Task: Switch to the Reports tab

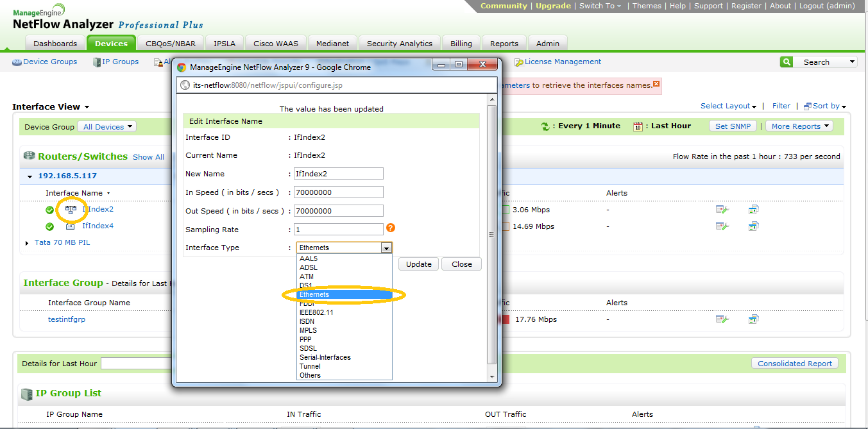Action: 504,44
